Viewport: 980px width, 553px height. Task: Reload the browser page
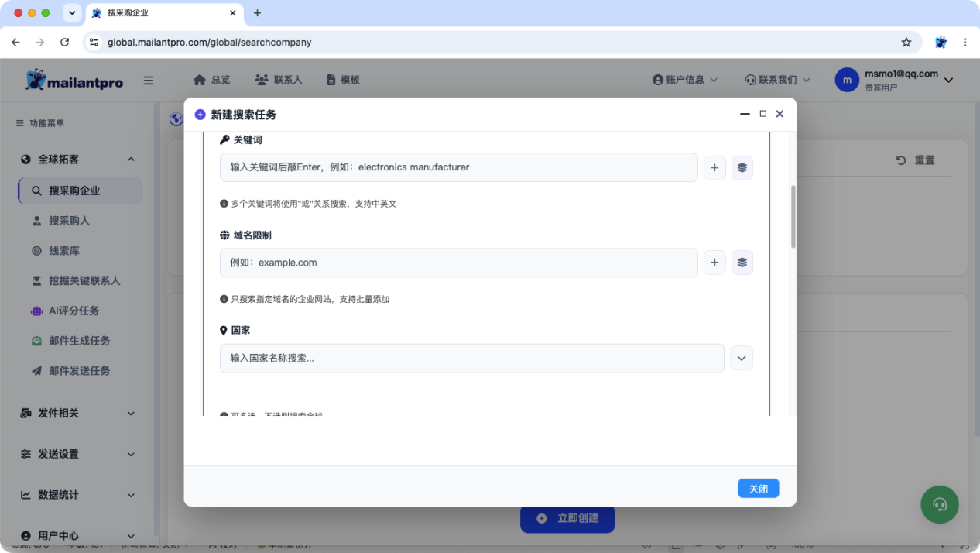click(64, 43)
